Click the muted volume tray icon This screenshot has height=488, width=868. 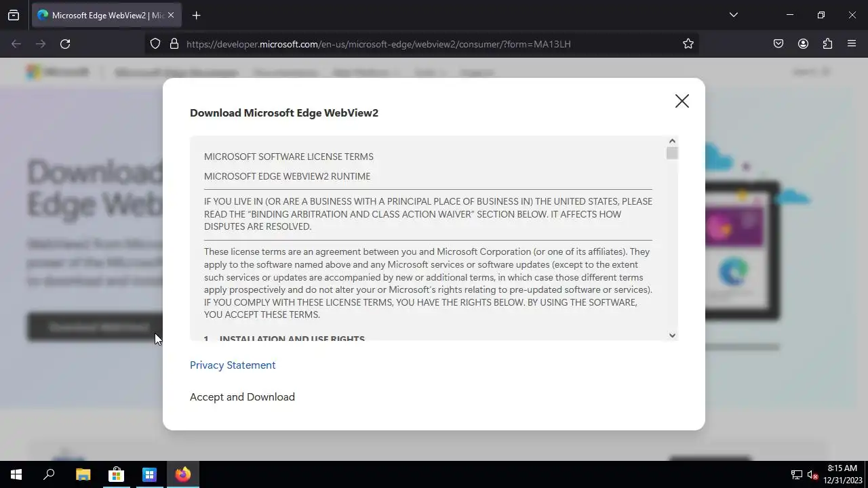click(x=812, y=475)
